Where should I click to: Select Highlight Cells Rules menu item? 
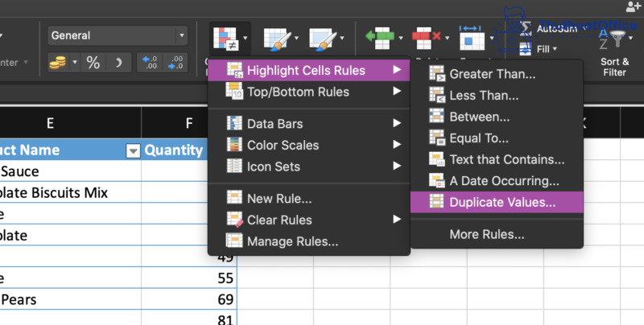point(309,70)
